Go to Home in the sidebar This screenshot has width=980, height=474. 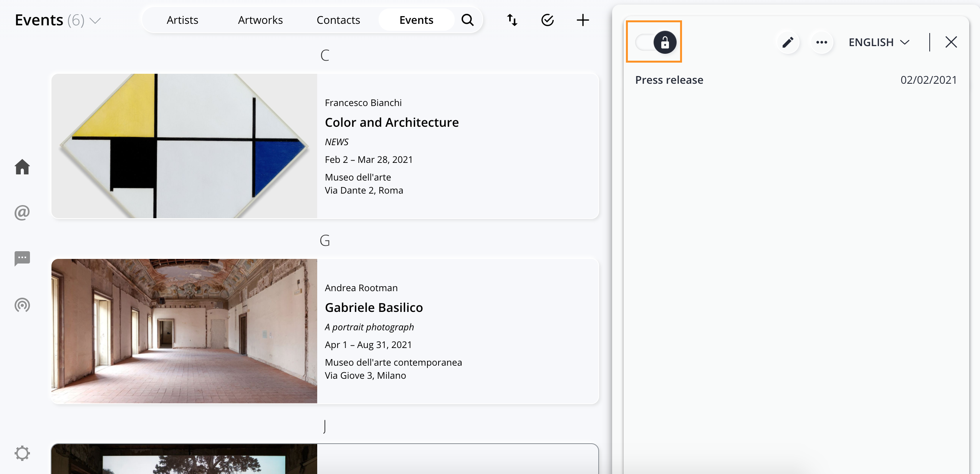[22, 167]
